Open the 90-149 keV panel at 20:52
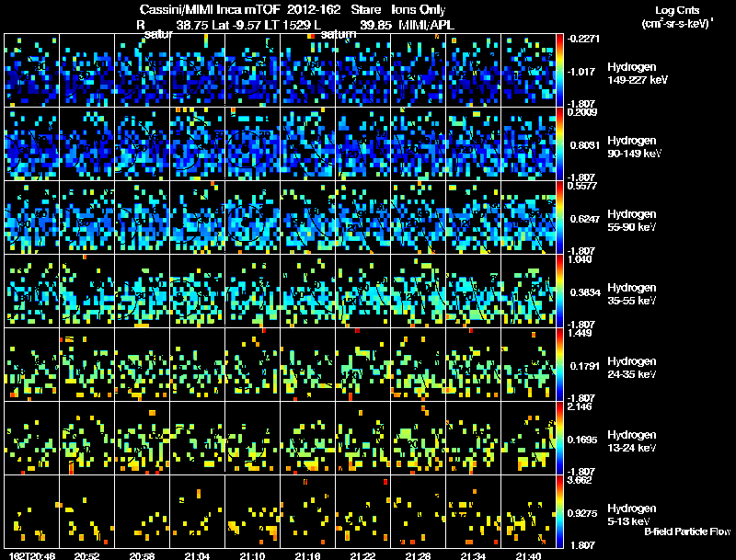The height and width of the screenshot is (560, 736). tap(86, 144)
